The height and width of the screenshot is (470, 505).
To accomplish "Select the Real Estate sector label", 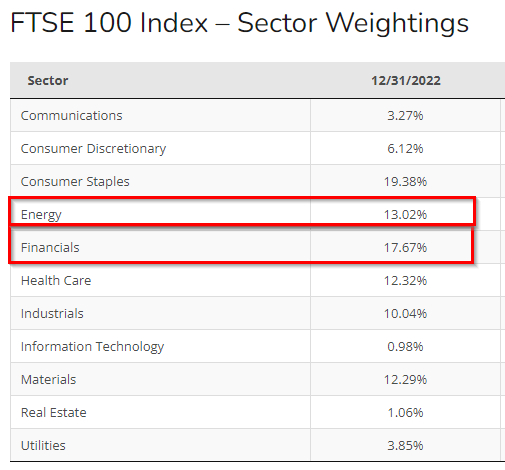I will click(x=54, y=412).
